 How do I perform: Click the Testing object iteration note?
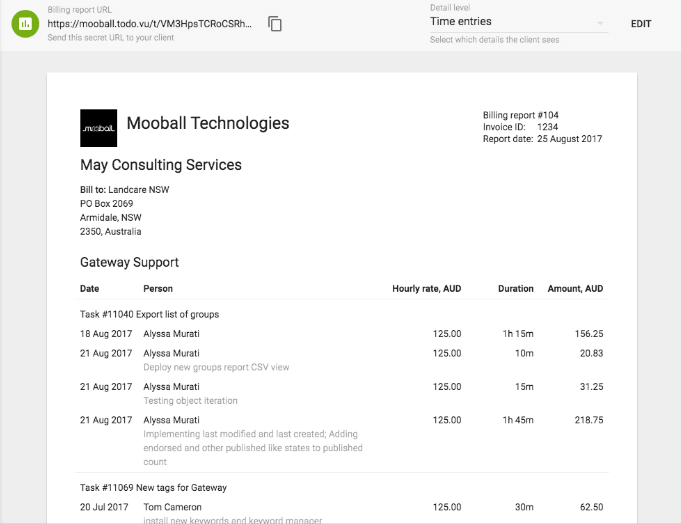190,401
